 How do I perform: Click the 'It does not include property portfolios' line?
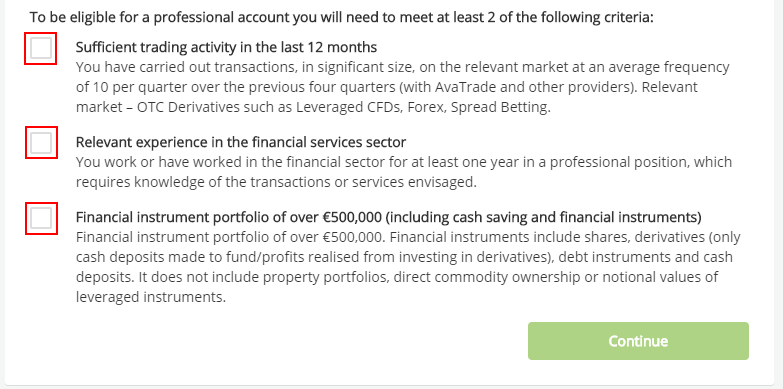pos(397,277)
